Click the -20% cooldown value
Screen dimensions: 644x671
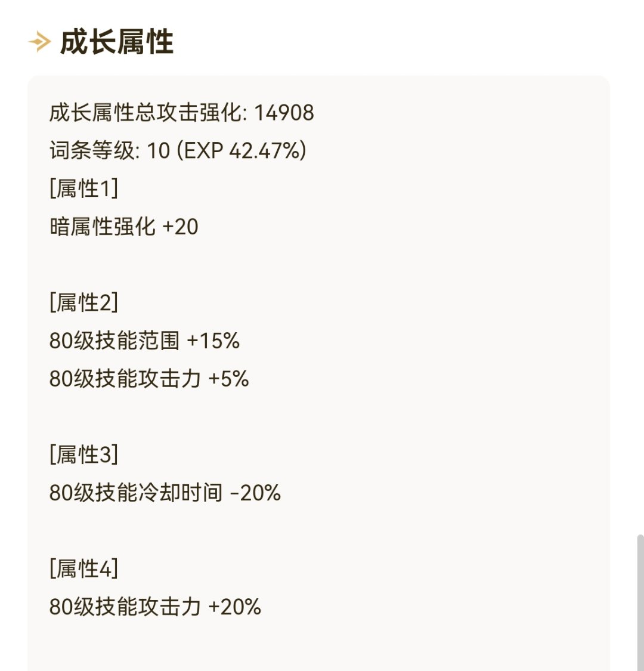pyautogui.click(x=255, y=493)
